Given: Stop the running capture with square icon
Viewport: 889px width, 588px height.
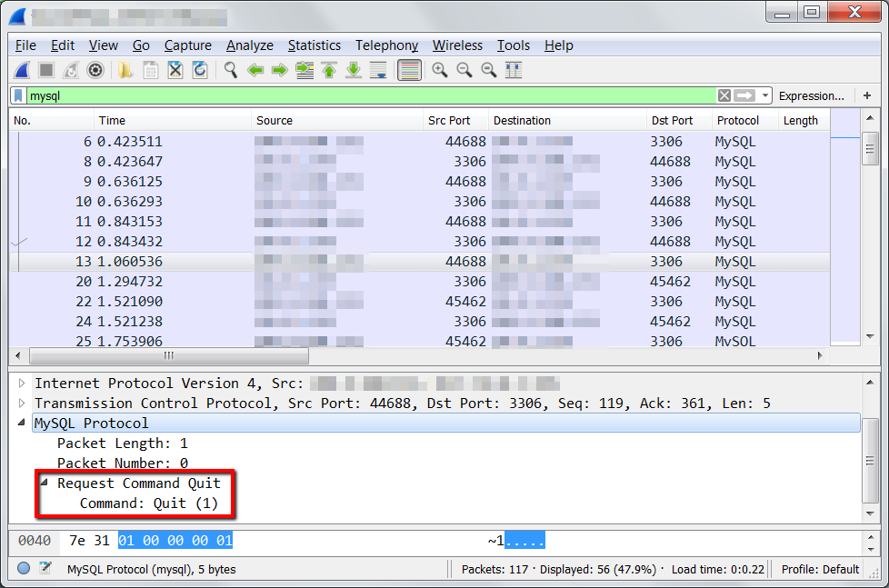Looking at the screenshot, I should [46, 70].
